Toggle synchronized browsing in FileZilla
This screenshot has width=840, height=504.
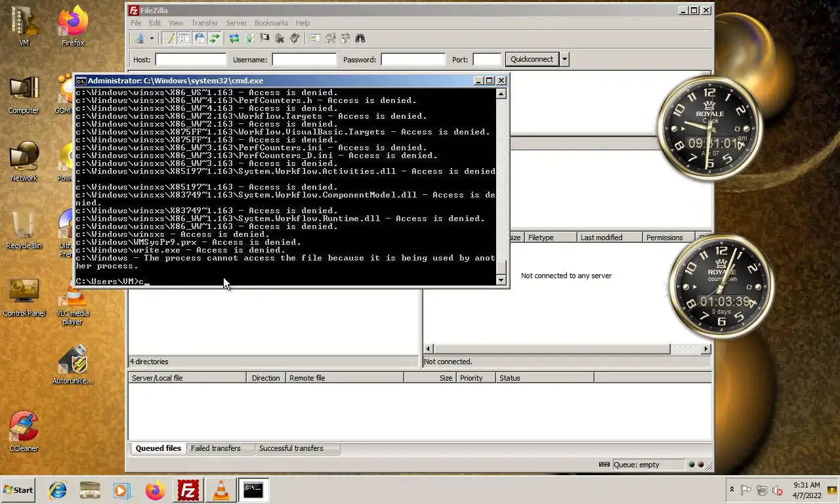345,38
